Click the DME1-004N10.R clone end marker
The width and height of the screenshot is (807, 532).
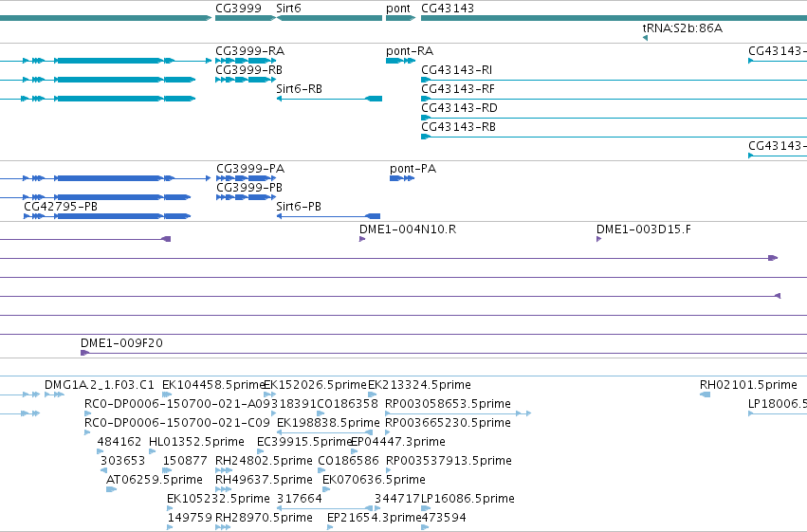click(362, 239)
